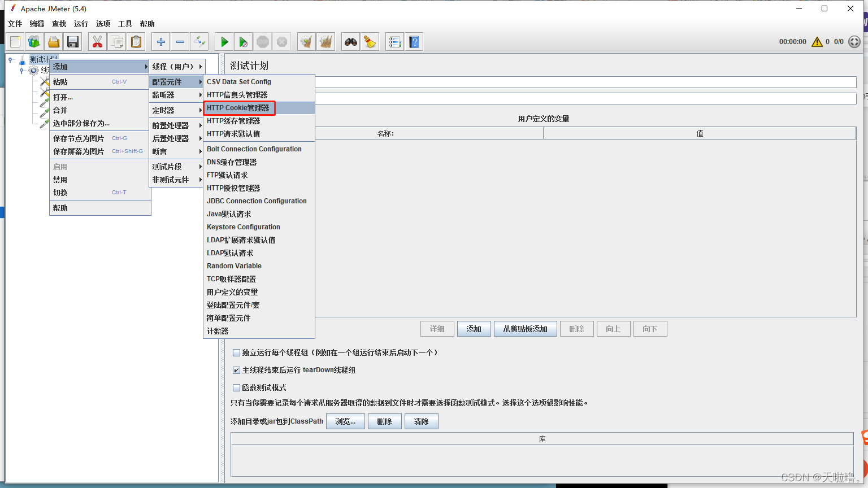Image resolution: width=868 pixels, height=488 pixels.
Task: Open the 运行 menu in menu bar
Action: tap(81, 24)
